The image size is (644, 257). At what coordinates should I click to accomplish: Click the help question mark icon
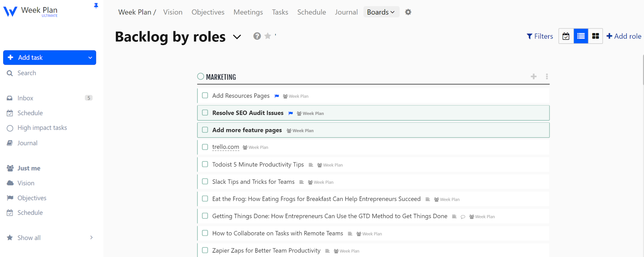pos(257,36)
